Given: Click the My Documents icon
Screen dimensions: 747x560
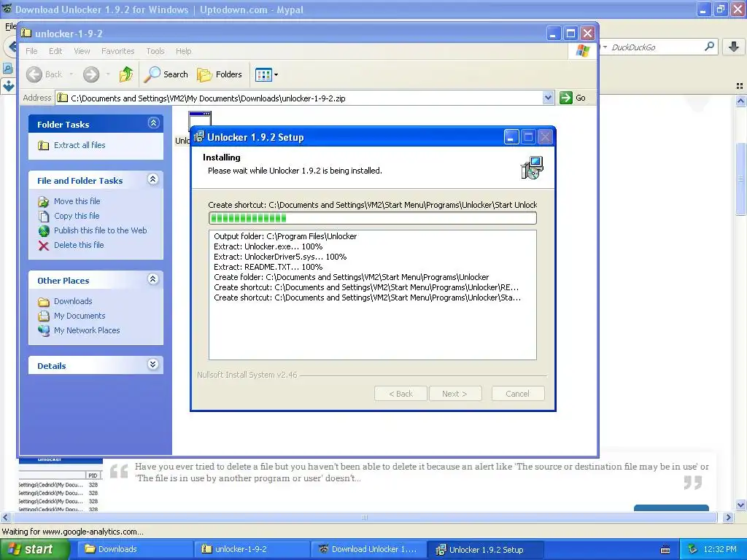Looking at the screenshot, I should coord(43,316).
